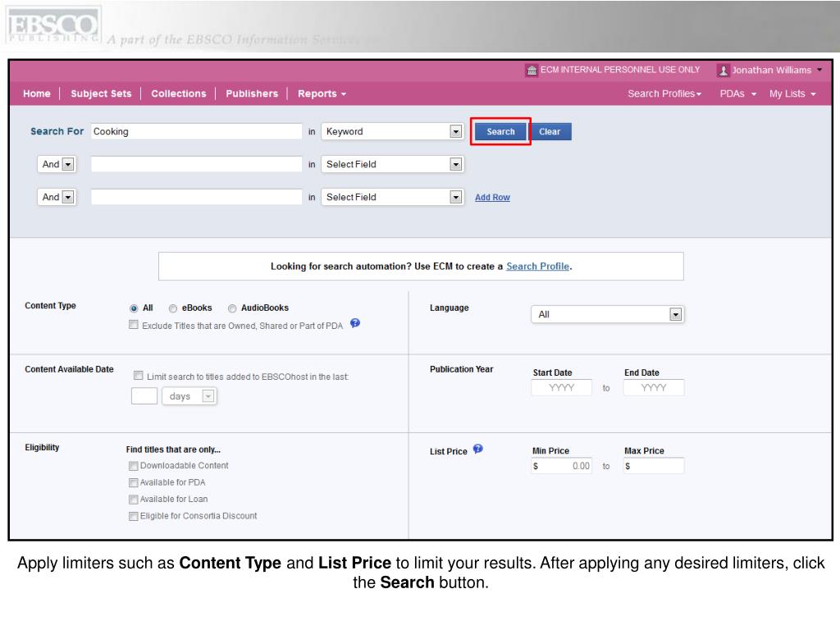Image resolution: width=840 pixels, height=630 pixels.
Task: Click the third search term input field
Action: coord(196,197)
